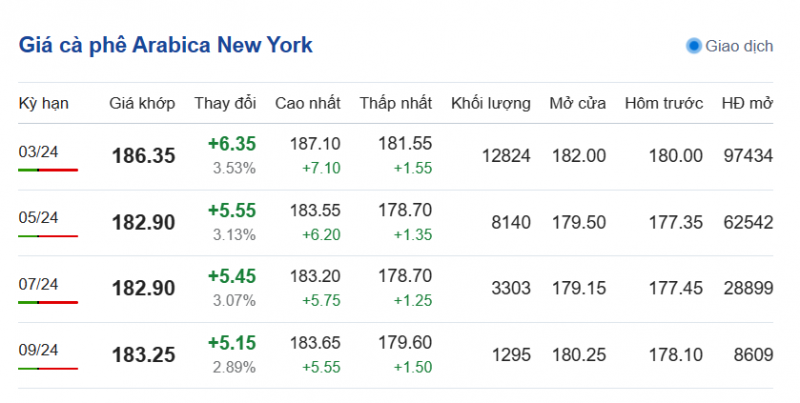Click the Cao nhất column header
Screen dimensions: 800x403
click(x=307, y=103)
